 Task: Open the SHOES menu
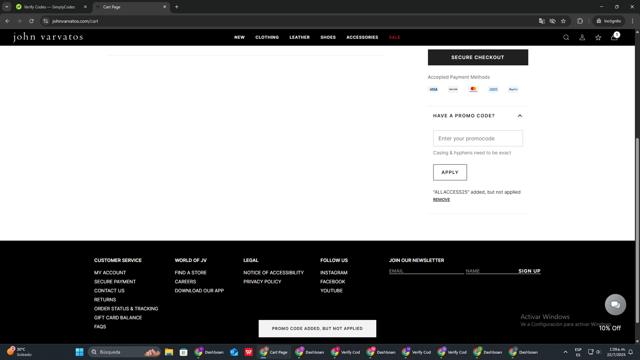(328, 37)
